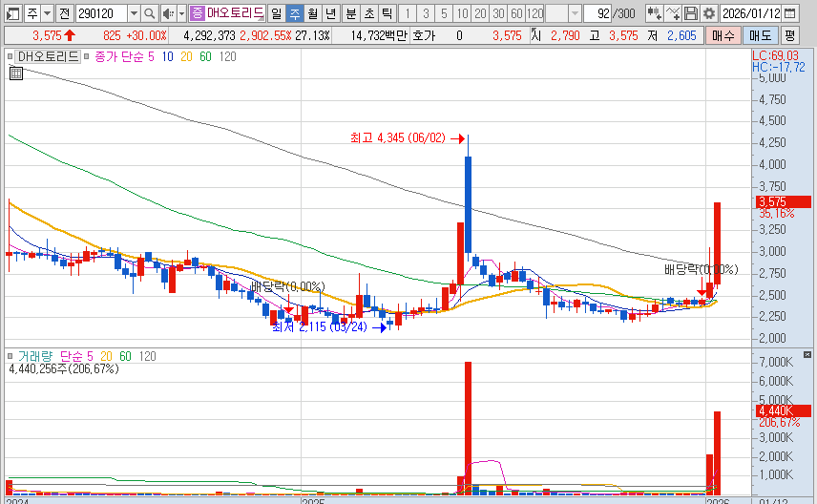
Task: Select the 20 interval button
Action: 480,13
